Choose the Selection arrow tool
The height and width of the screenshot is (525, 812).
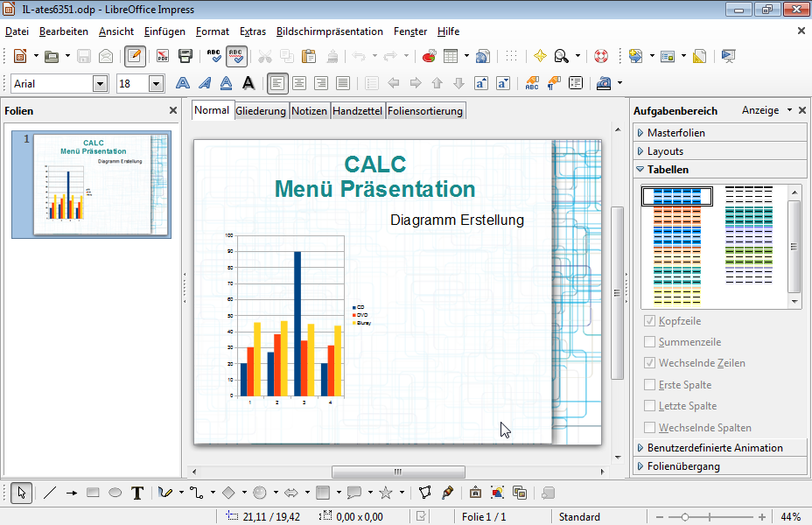[x=21, y=493]
